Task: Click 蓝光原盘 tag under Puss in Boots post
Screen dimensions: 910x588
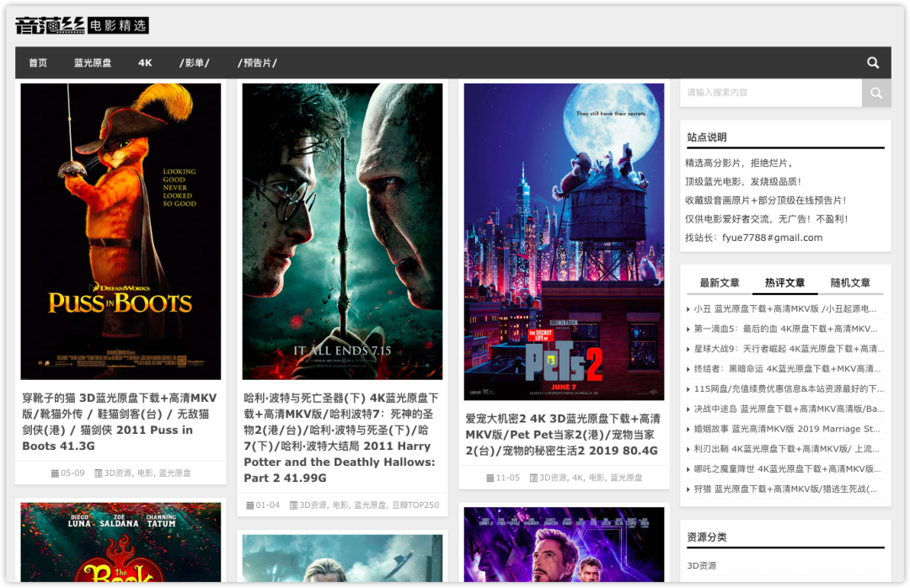Action: 174,473
